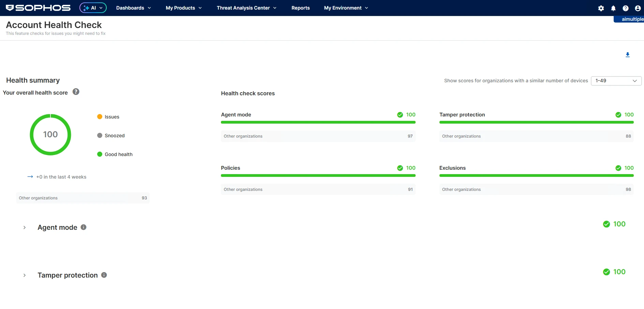Screen dimensions: 644x309
Task: Expand the Tamper protection section chevron
Action: 25,275
